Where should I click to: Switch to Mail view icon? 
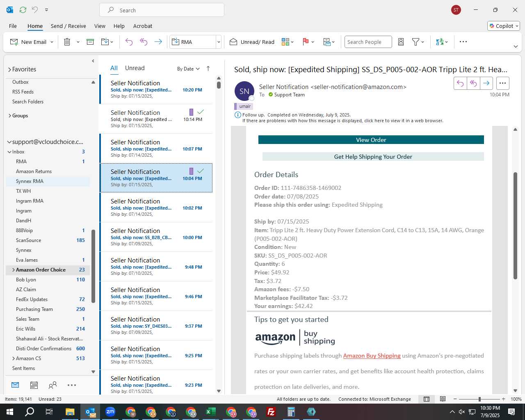[x=15, y=385]
